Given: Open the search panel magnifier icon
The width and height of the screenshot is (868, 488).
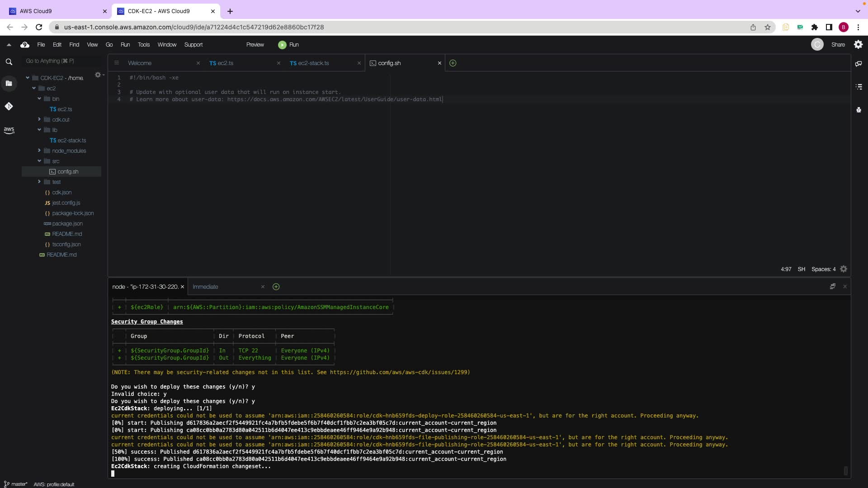Looking at the screenshot, I should [9, 62].
